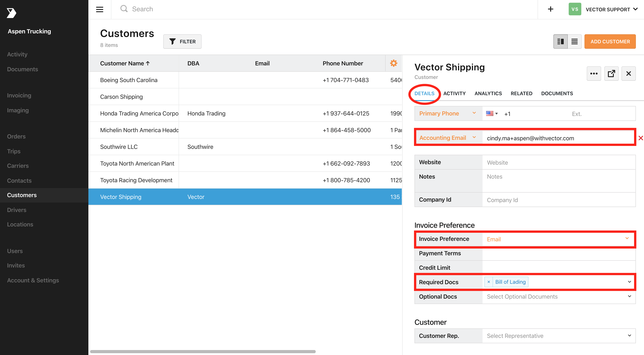
Task: Open Account & Settings in sidebar
Action: (33, 281)
